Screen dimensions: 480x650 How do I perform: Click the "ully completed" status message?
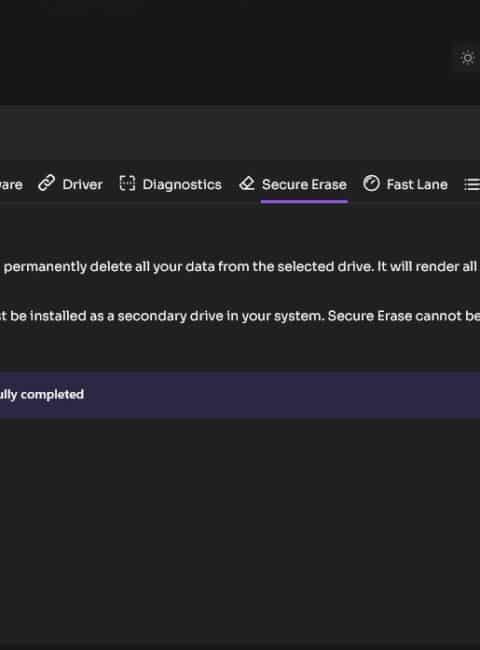click(x=42, y=394)
